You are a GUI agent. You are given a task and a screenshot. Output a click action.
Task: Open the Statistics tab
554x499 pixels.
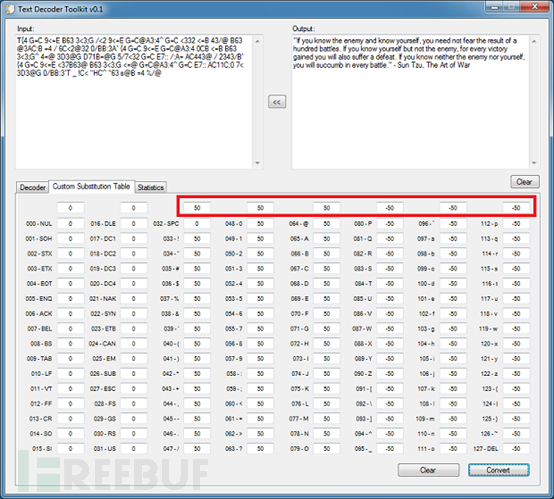151,187
